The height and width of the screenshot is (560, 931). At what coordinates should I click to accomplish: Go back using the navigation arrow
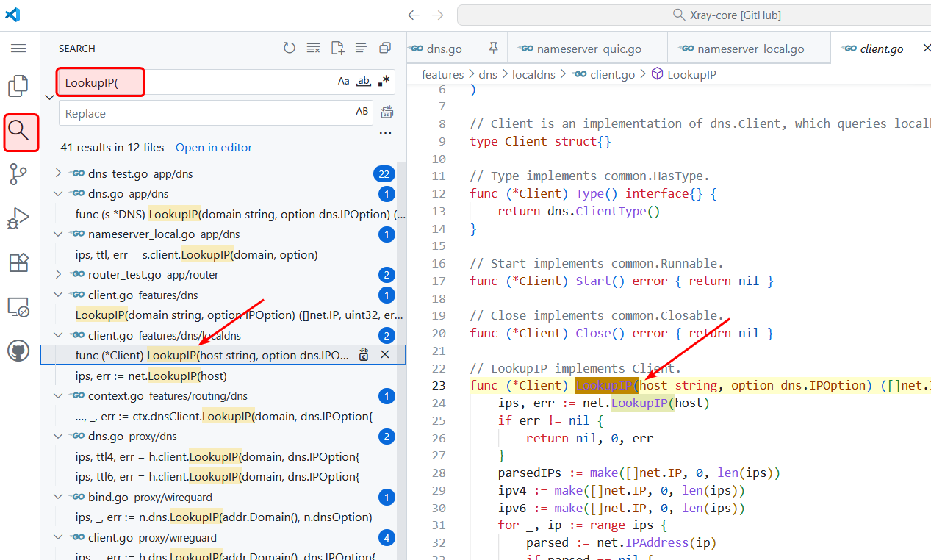[x=414, y=15]
